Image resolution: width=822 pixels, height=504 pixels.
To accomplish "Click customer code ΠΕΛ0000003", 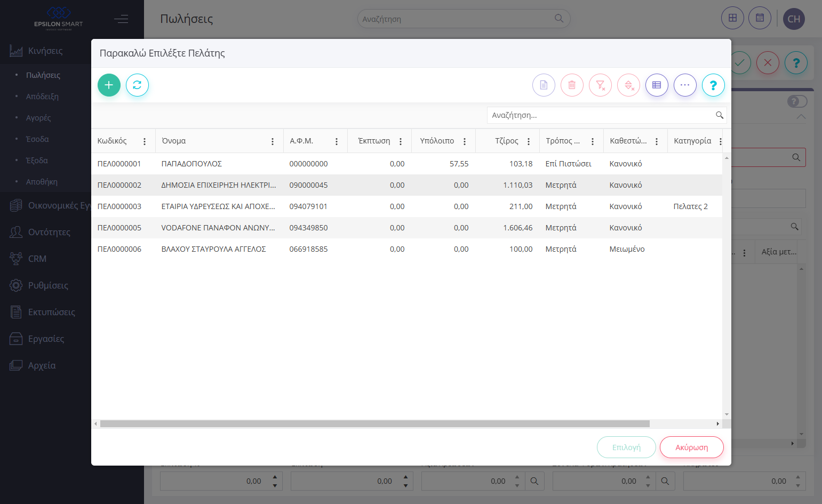I will pos(119,206).
